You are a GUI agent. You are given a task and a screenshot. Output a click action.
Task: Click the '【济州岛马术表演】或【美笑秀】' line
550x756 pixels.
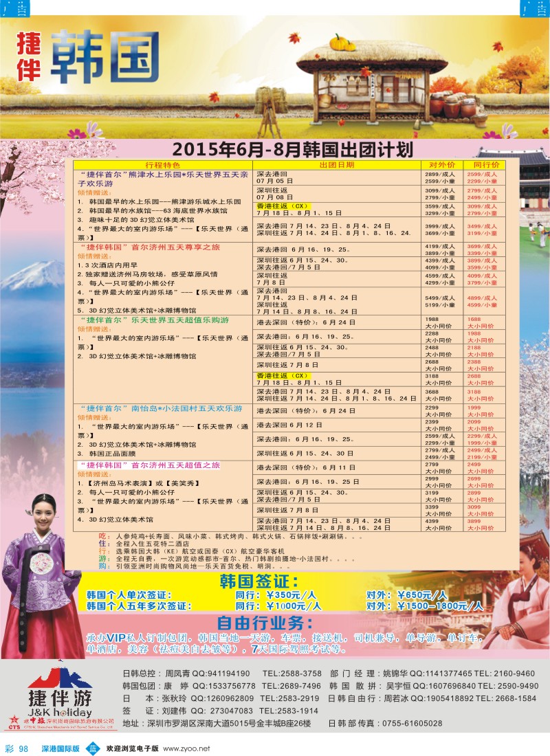pyautogui.click(x=138, y=483)
